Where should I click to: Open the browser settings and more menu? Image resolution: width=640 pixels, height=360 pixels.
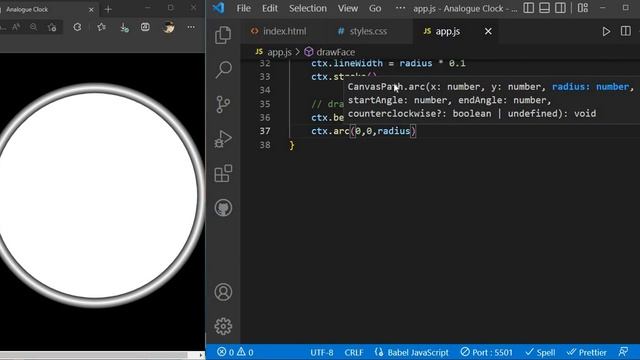(191, 27)
